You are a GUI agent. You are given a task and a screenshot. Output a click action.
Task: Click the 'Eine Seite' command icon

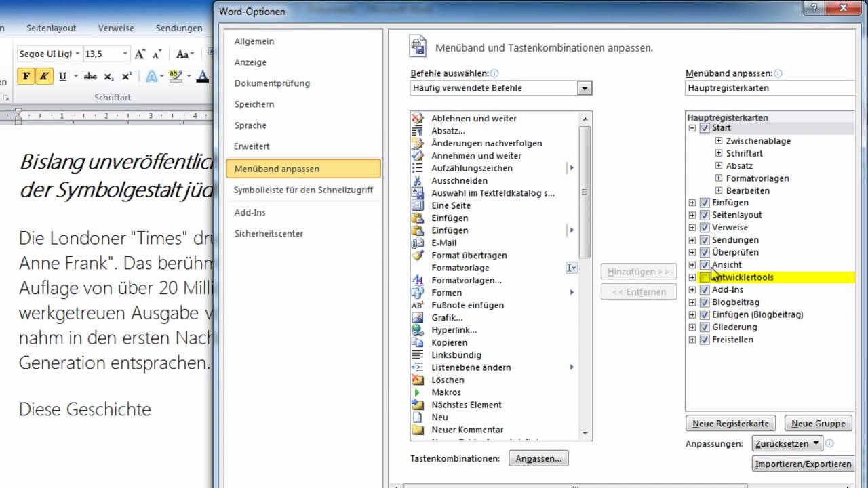tap(418, 205)
